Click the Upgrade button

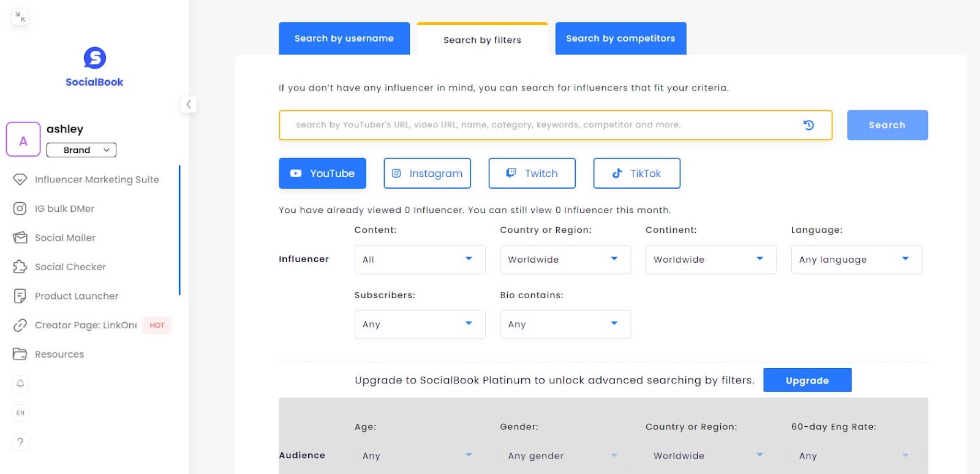tap(807, 380)
